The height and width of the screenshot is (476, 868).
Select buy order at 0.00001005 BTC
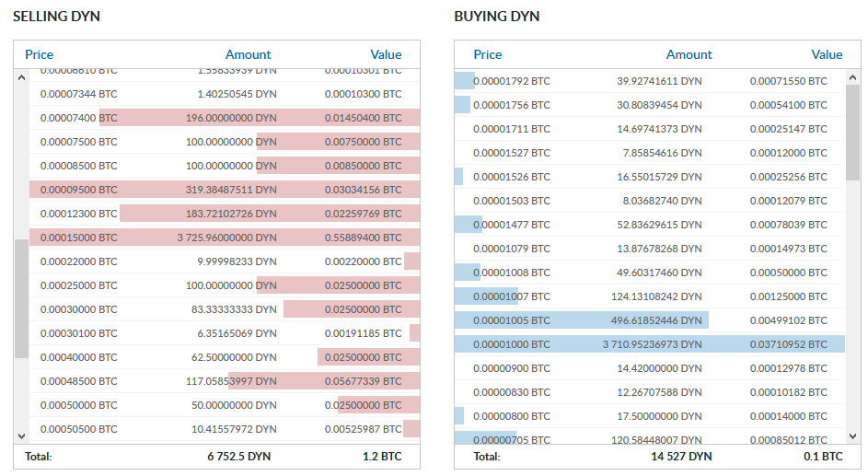pyautogui.click(x=650, y=319)
